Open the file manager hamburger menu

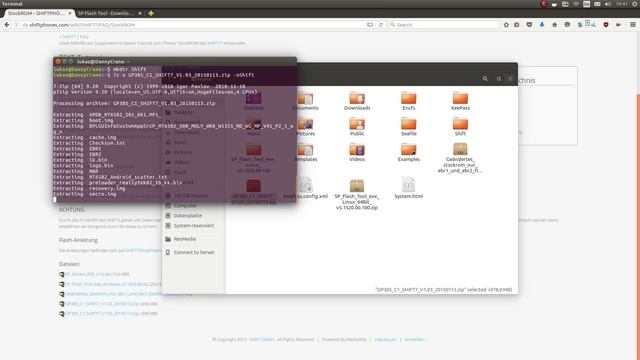point(510,78)
